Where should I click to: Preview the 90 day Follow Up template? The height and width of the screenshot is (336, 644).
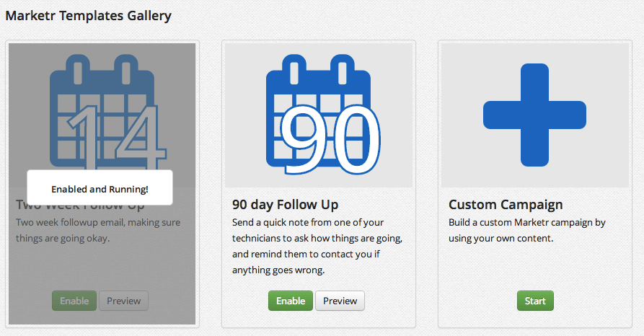click(340, 301)
